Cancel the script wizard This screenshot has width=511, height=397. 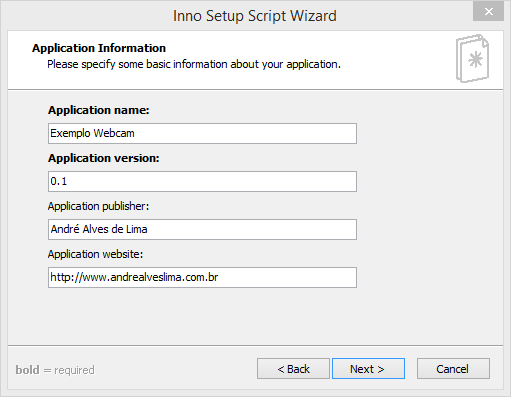click(453, 369)
